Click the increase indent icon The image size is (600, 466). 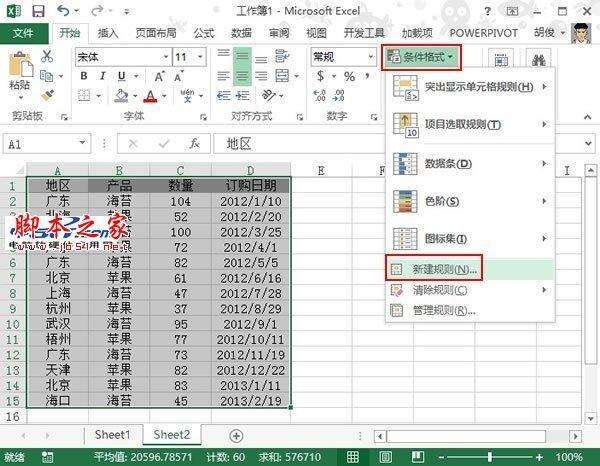242,95
